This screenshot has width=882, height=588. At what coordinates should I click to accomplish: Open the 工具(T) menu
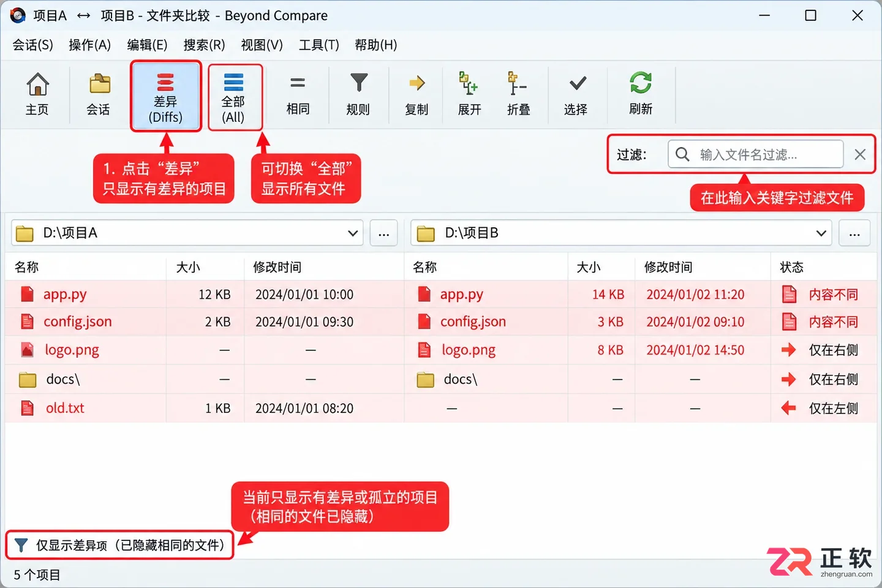(x=318, y=45)
